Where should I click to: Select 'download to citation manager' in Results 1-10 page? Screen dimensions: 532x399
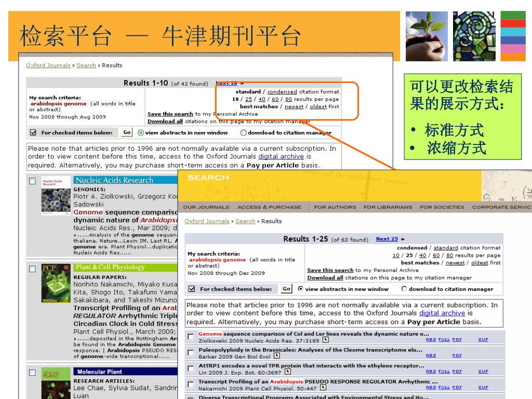pos(243,132)
